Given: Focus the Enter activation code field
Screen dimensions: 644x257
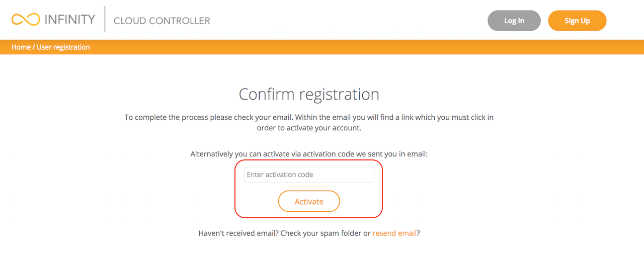Looking at the screenshot, I should (x=309, y=175).
